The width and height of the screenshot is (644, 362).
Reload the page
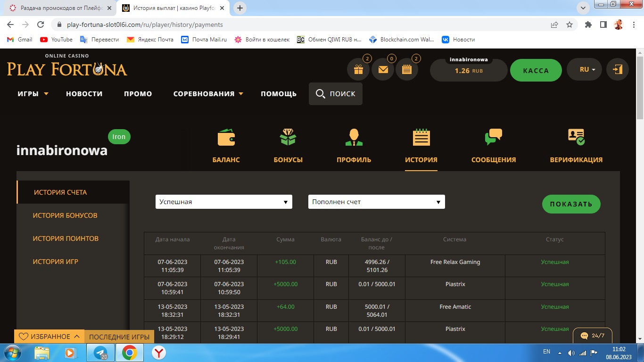coord(41,25)
